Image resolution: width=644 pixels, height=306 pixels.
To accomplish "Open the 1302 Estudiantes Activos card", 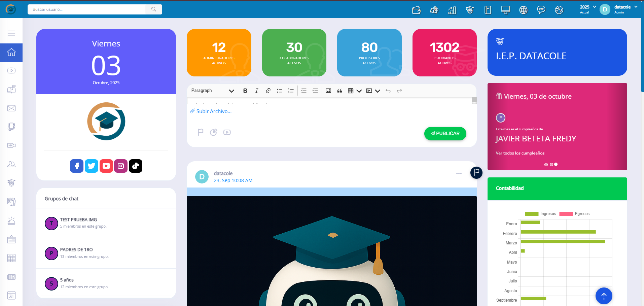I will point(444,53).
